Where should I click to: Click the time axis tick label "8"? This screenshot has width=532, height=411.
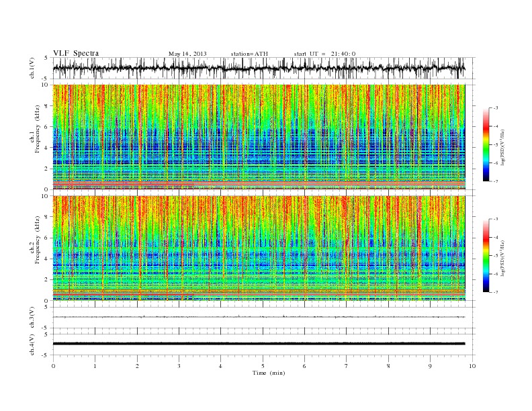[x=388, y=366]
